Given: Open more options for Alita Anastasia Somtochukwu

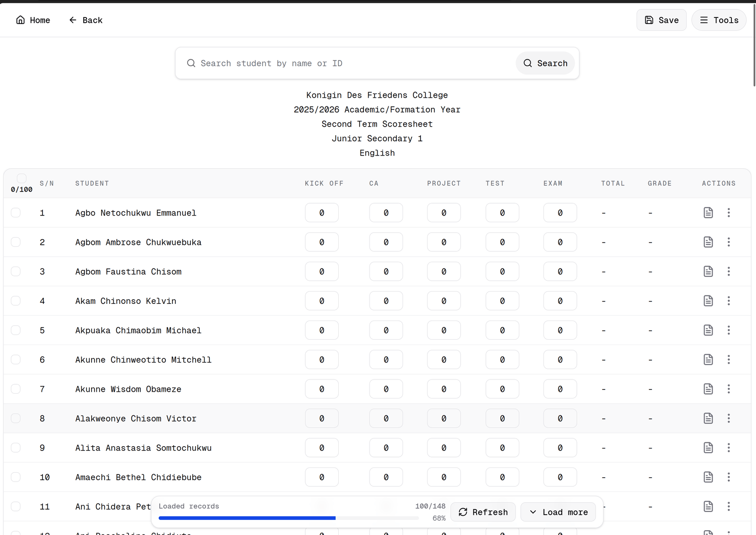Looking at the screenshot, I should [x=729, y=448].
